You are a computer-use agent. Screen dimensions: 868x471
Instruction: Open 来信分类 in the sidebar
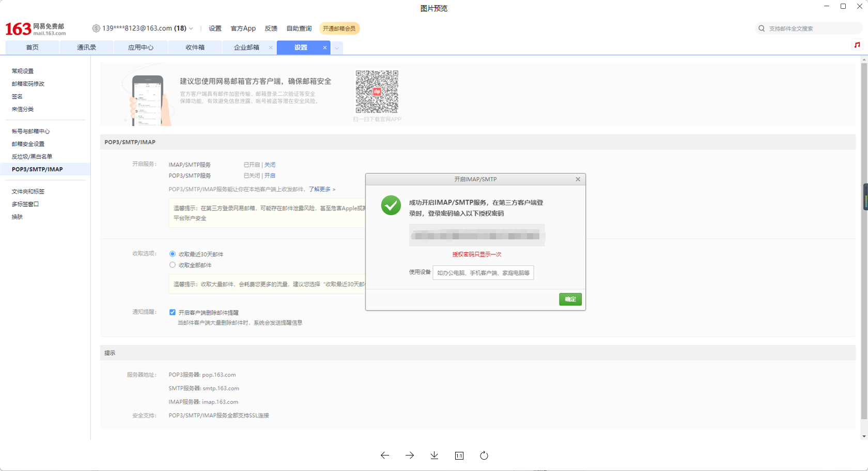click(x=23, y=109)
